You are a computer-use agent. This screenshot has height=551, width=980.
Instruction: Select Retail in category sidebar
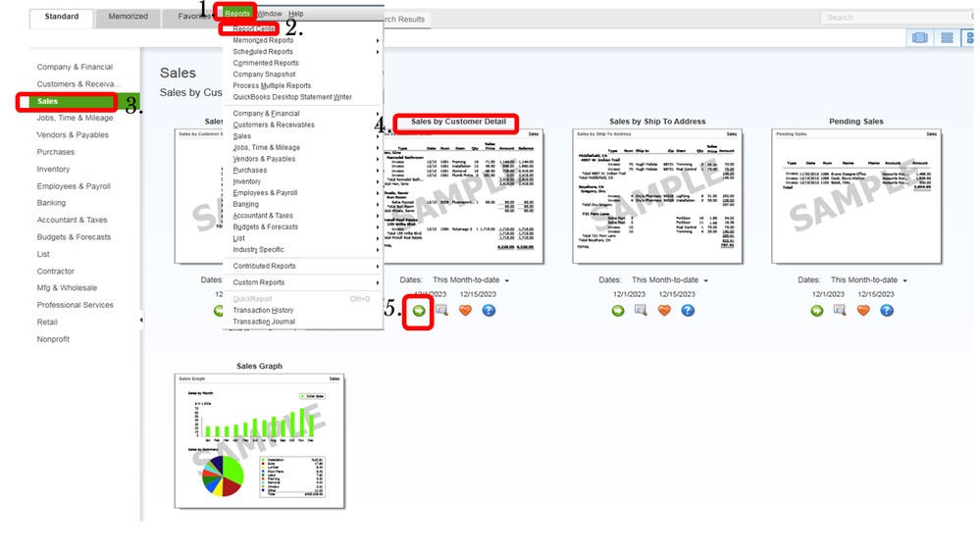tap(47, 323)
